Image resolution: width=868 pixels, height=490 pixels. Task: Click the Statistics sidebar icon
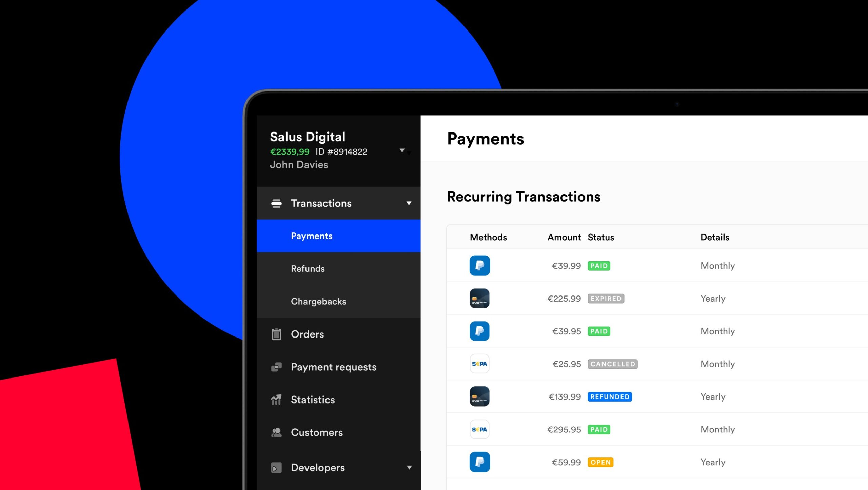pos(277,400)
